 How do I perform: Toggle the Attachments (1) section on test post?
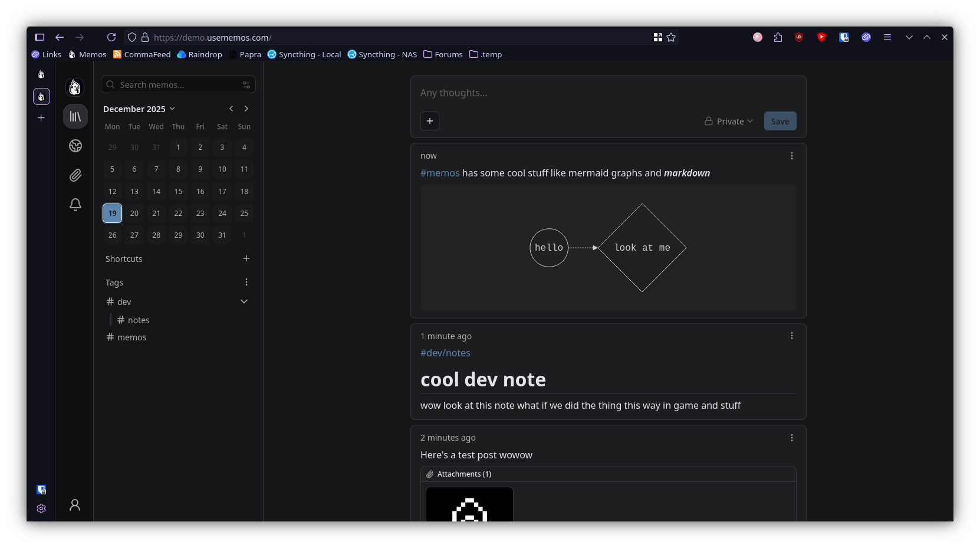click(463, 474)
